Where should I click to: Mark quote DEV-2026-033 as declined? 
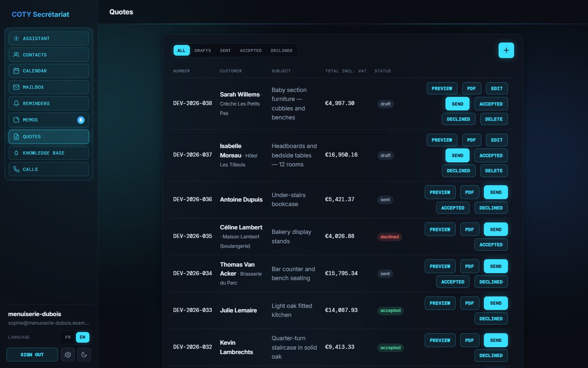pos(491,319)
